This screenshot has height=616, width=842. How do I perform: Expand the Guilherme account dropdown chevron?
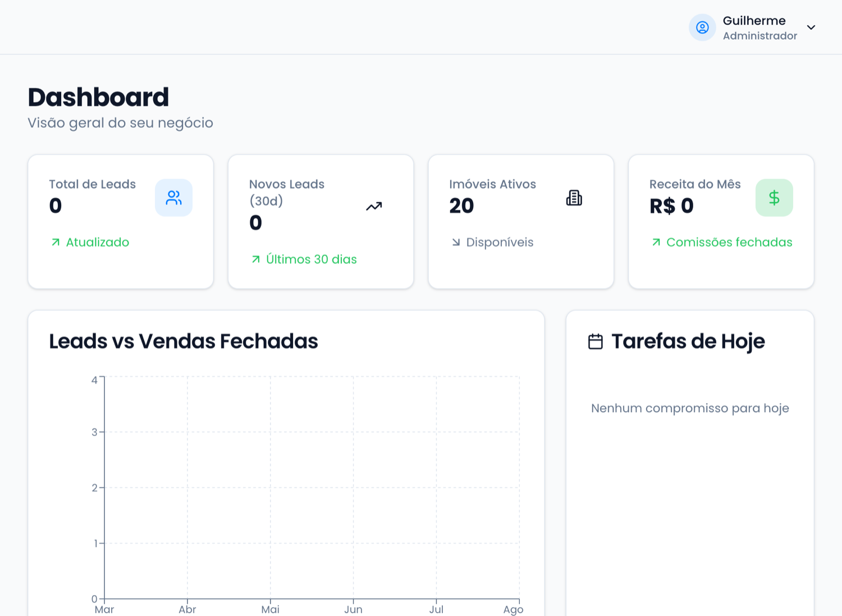811,28
